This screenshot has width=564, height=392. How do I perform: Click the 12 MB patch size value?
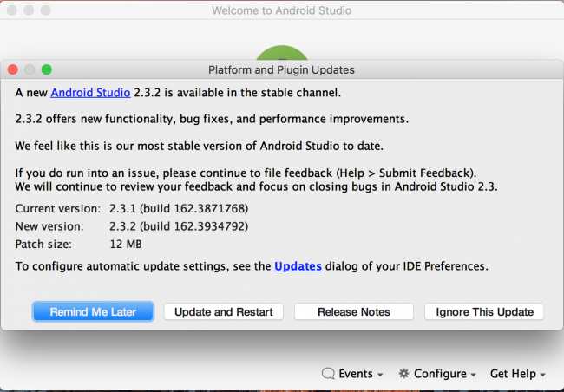pos(126,245)
